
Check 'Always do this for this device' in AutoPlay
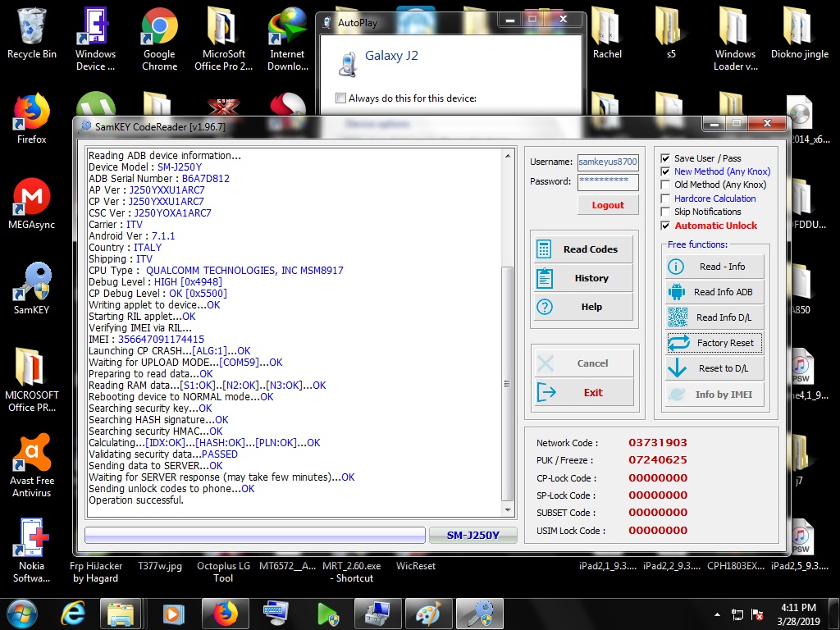point(340,98)
